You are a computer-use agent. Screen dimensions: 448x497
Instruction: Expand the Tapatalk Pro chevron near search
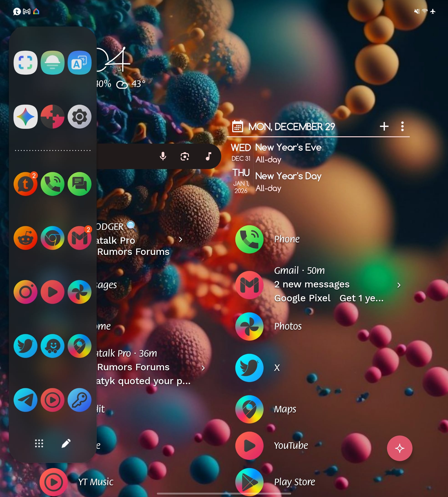pos(181,239)
